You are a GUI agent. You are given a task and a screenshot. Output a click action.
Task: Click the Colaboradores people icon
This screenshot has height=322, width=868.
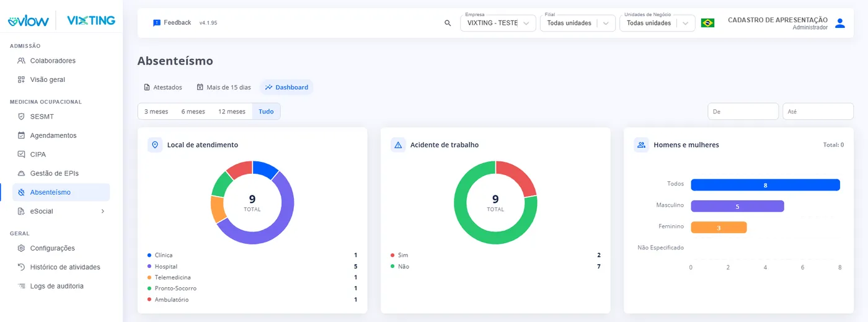pos(21,61)
